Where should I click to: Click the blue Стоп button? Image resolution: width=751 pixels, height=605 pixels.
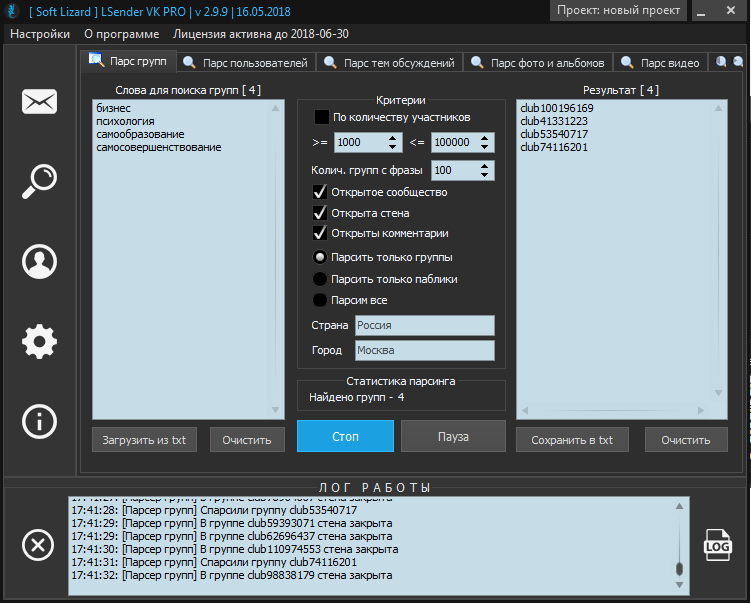(345, 436)
